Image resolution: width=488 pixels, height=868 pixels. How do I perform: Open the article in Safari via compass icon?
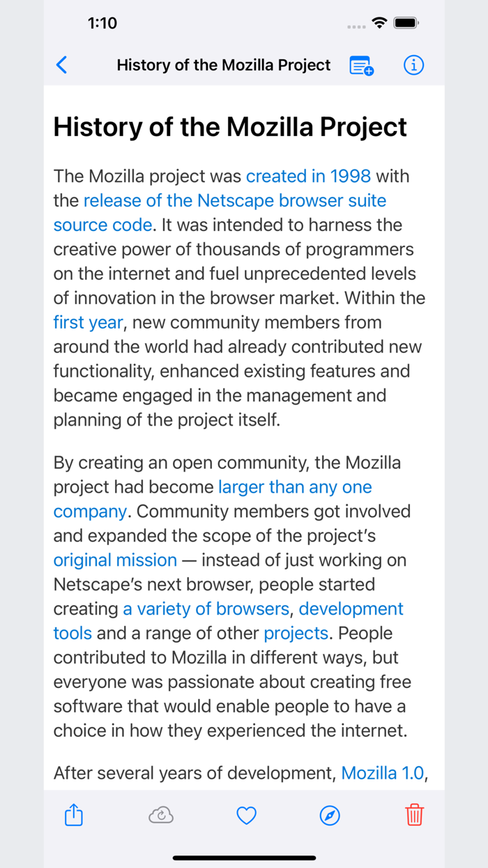[329, 815]
